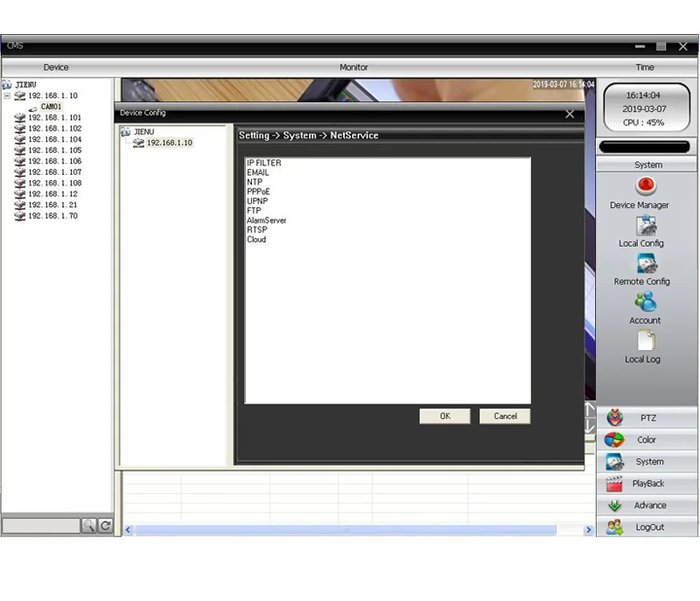700x601 pixels.
Task: Click the Device header tab
Action: point(56,67)
